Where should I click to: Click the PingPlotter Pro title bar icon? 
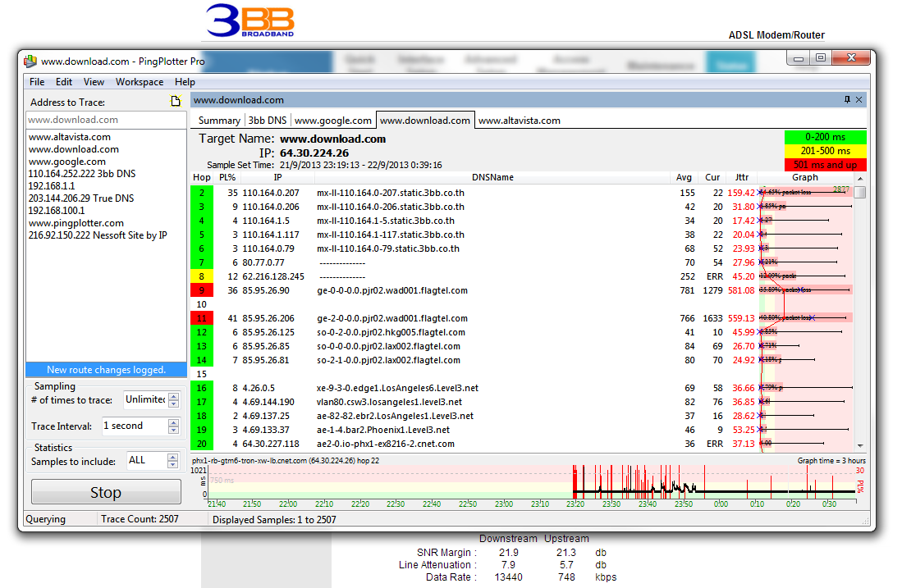click(30, 61)
